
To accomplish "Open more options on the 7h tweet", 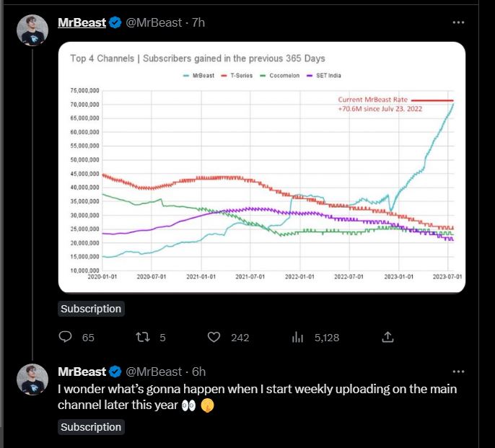I will 458,22.
